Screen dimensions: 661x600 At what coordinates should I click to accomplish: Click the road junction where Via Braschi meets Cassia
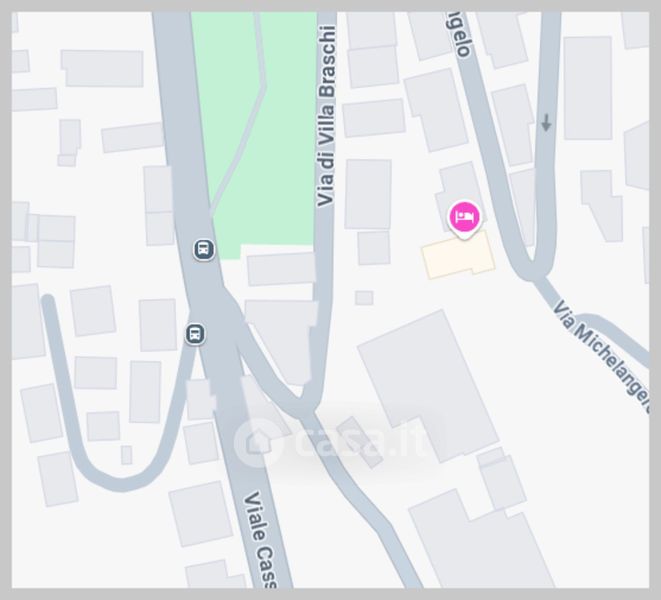[309, 404]
